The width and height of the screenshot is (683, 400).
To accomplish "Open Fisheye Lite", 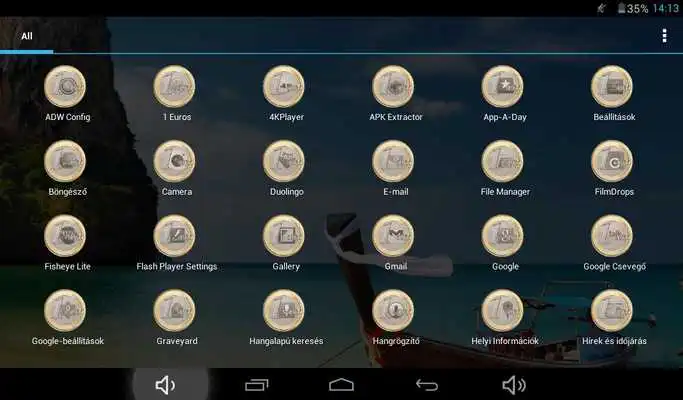I will [65, 236].
